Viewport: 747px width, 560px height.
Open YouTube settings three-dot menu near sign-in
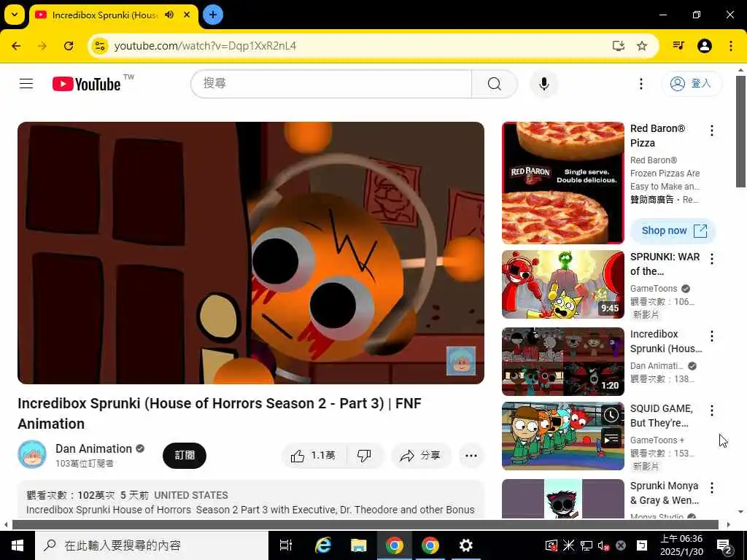[x=640, y=84]
